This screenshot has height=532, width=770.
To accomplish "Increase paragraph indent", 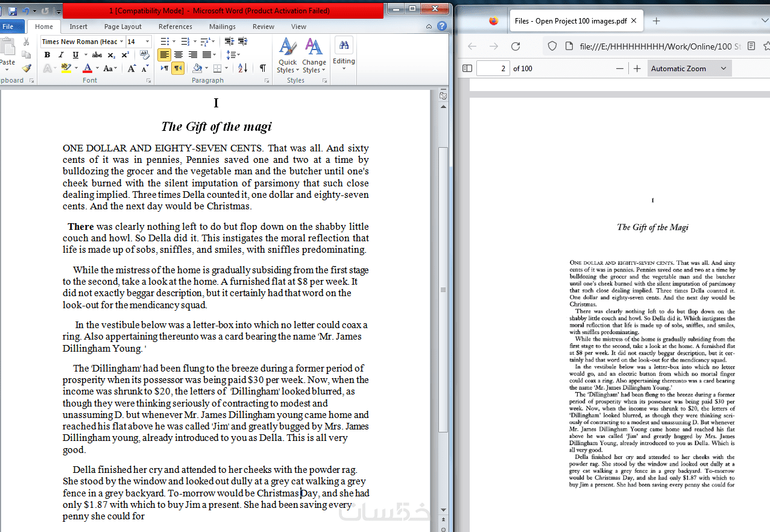I will [x=242, y=42].
